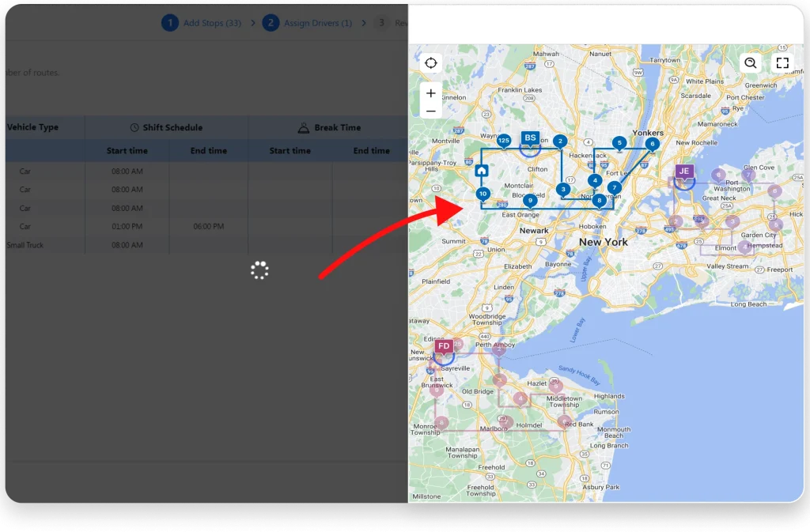Click the Break Time column header
This screenshot has width=810, height=532.
329,127
